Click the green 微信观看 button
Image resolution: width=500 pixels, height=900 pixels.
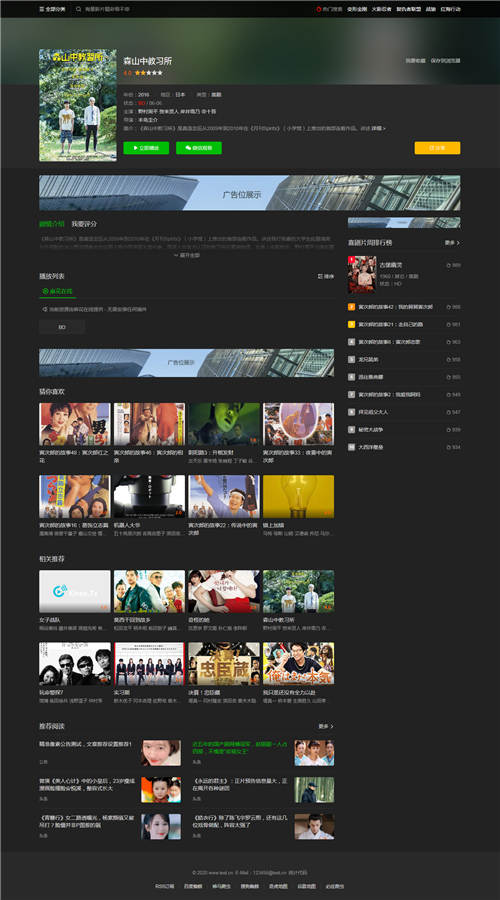pyautogui.click(x=199, y=148)
